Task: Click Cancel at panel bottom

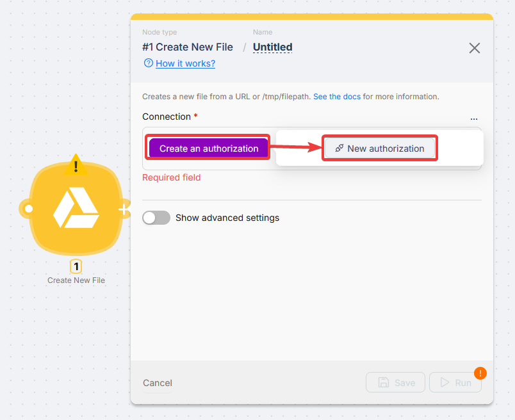Action: point(158,383)
